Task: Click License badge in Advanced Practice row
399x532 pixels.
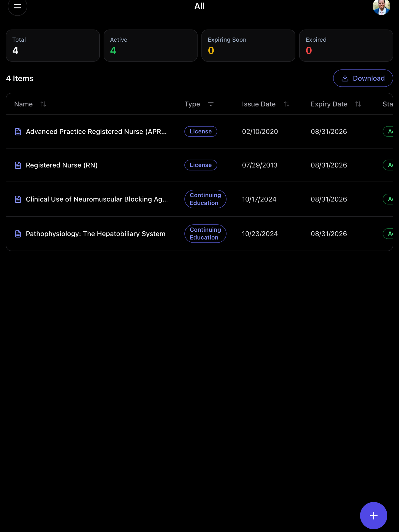Action: pos(201,132)
